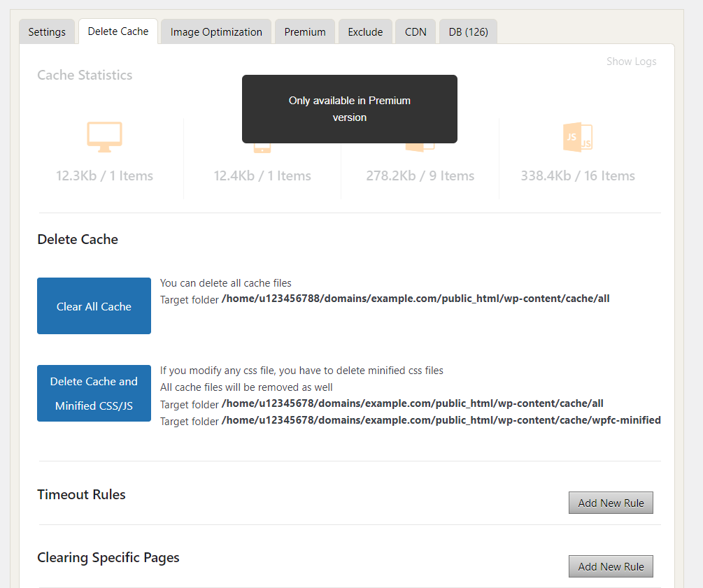Switch to the CDN tab
The height and width of the screenshot is (588, 703).
[416, 32]
